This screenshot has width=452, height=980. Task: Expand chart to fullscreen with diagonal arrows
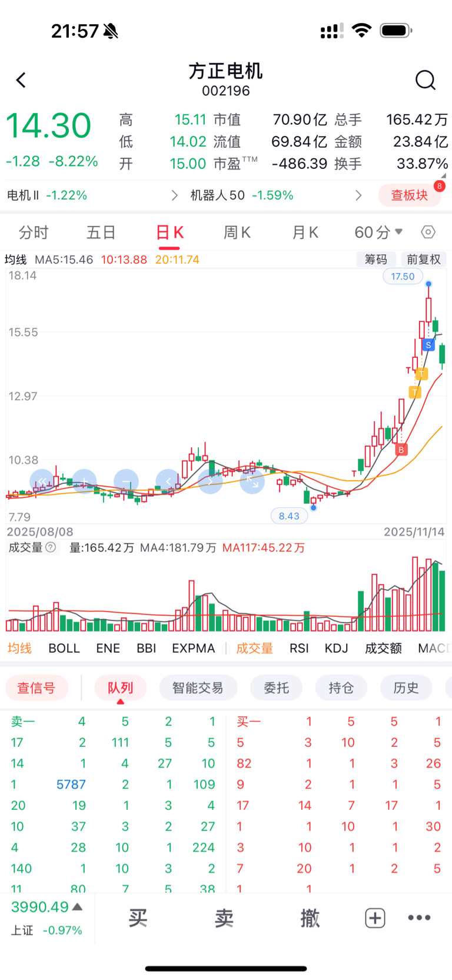(252, 481)
